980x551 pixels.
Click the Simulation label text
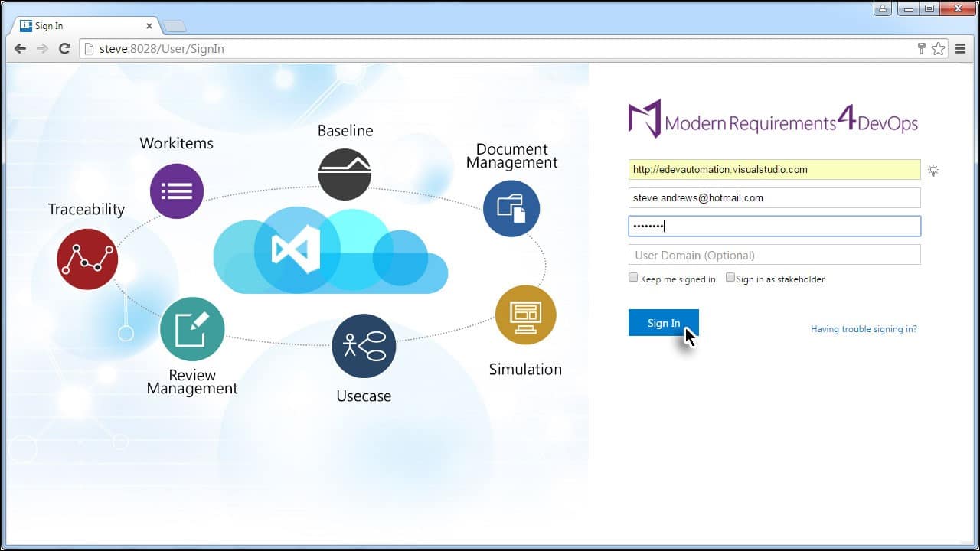pos(525,369)
